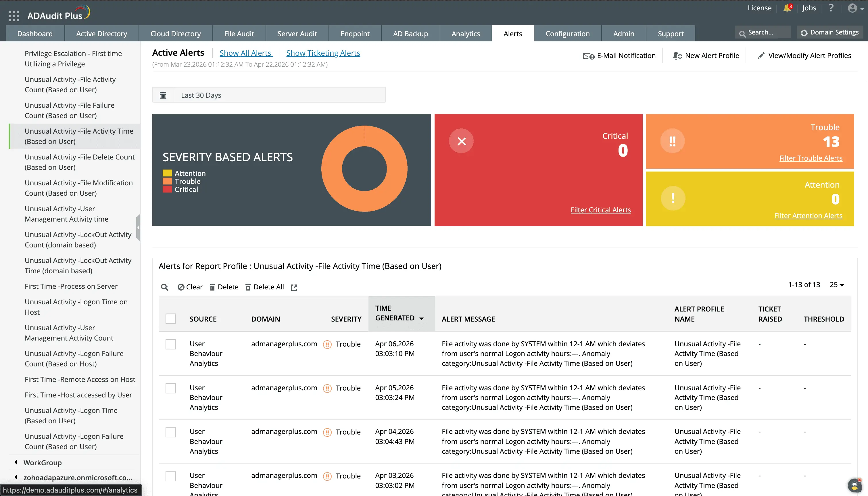Viewport: 868px width, 496px height.
Task: Click the Trouble severity icon in Apr 04 row
Action: (x=327, y=432)
